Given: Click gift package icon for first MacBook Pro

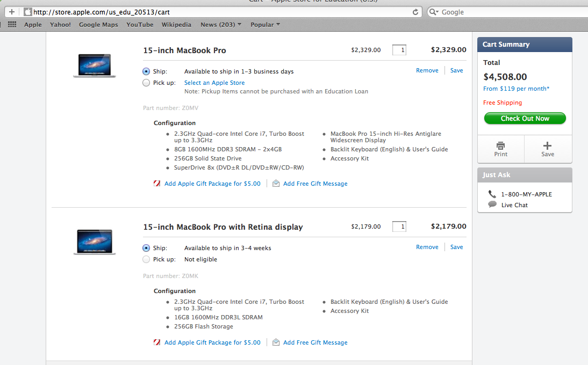Looking at the screenshot, I should click(x=157, y=184).
